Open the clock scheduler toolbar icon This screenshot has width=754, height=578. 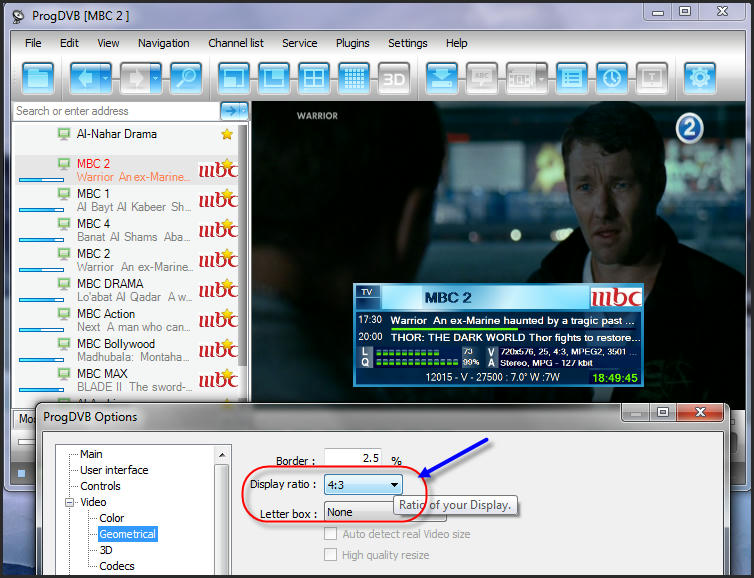click(612, 78)
